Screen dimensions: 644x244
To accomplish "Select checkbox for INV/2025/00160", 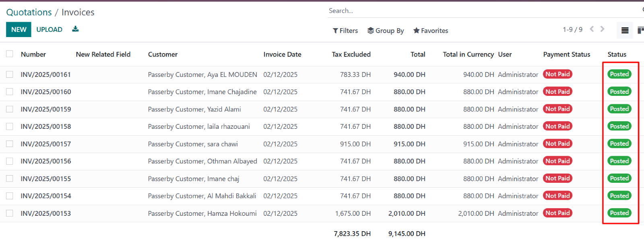I will pos(10,92).
